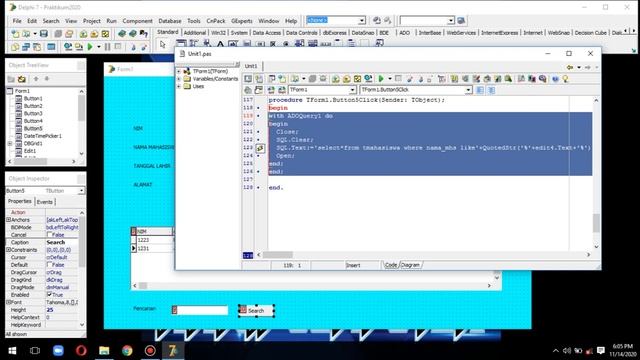Open Opera browser from the taskbar
640x360 pixels.
click(x=81, y=350)
